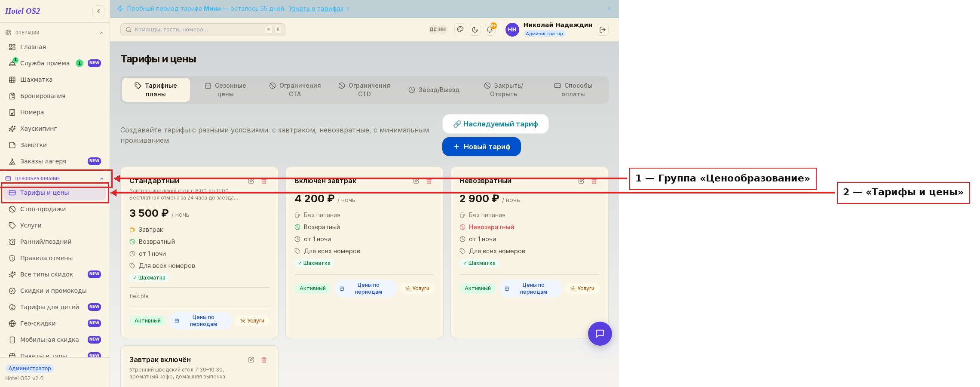Toggle dark mode moon icon
Screen dimensions: 980x387
coord(475,29)
